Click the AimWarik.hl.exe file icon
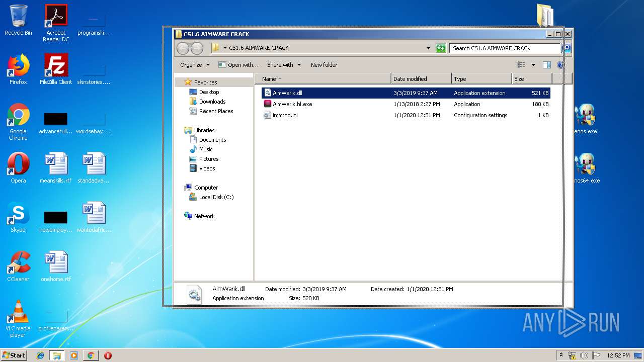The image size is (644, 362). tap(268, 104)
